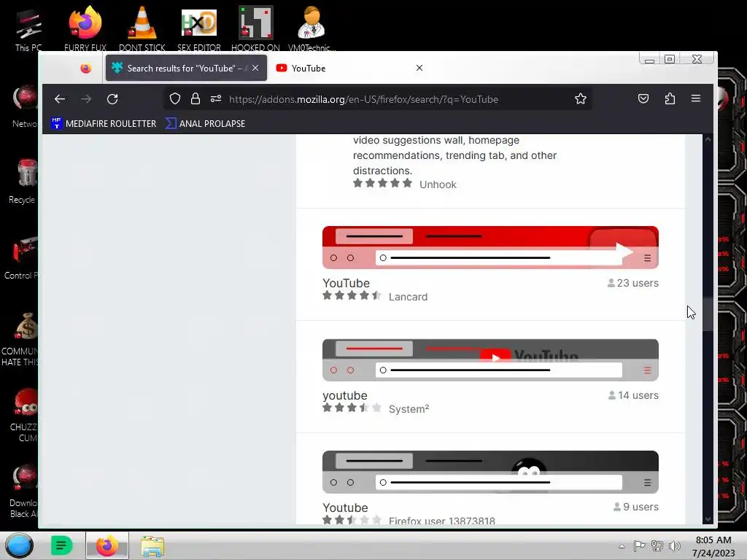The width and height of the screenshot is (747, 560).
Task: Select the DONT STICK VLC desktop icon
Action: click(142, 28)
